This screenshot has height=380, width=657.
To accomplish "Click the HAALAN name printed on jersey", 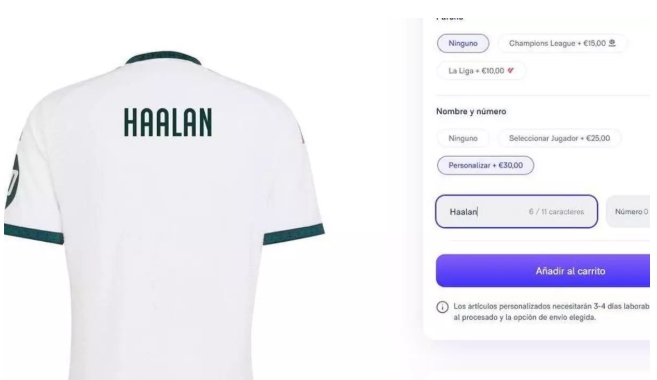I will [x=168, y=122].
